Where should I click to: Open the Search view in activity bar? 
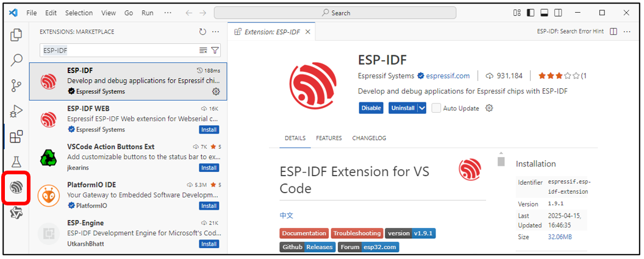click(16, 60)
